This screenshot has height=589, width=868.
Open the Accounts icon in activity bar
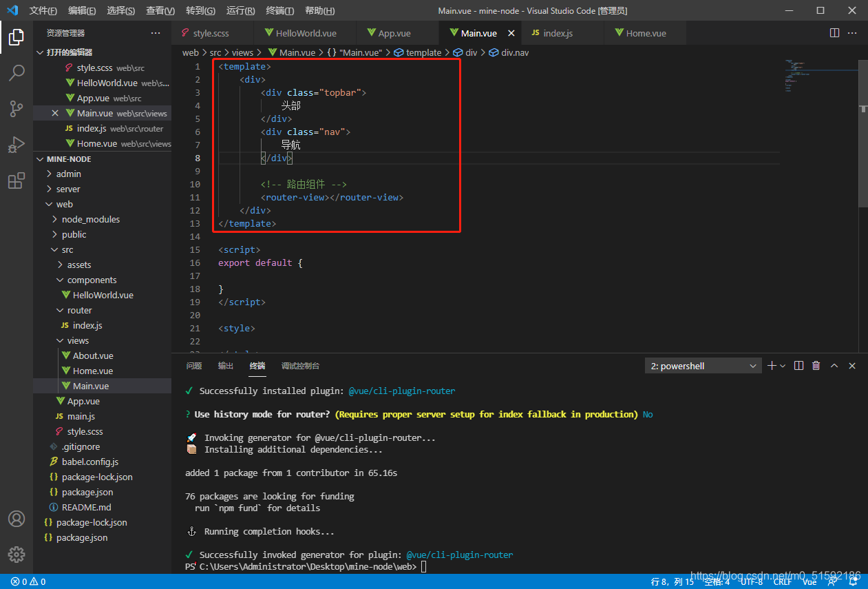(17, 519)
